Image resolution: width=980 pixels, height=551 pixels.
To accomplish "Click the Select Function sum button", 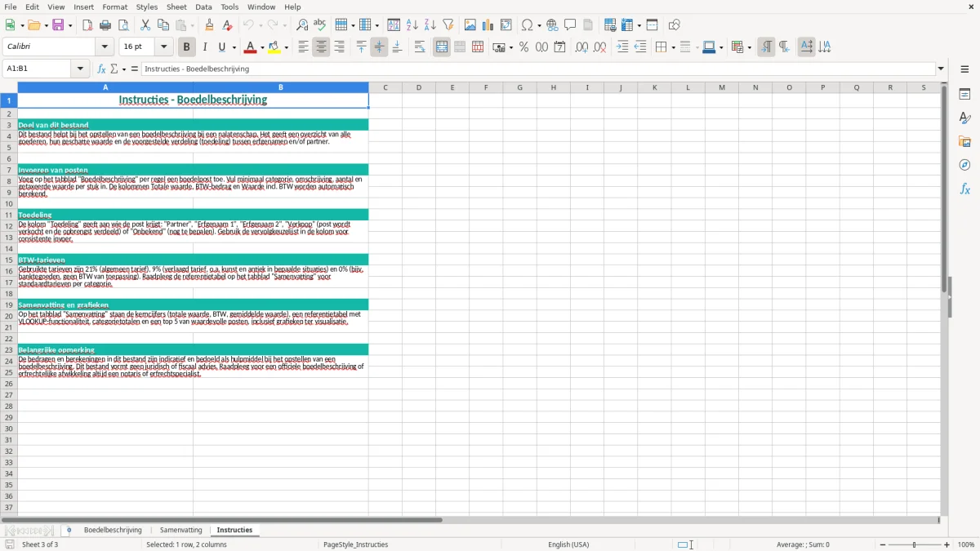I will click(115, 69).
